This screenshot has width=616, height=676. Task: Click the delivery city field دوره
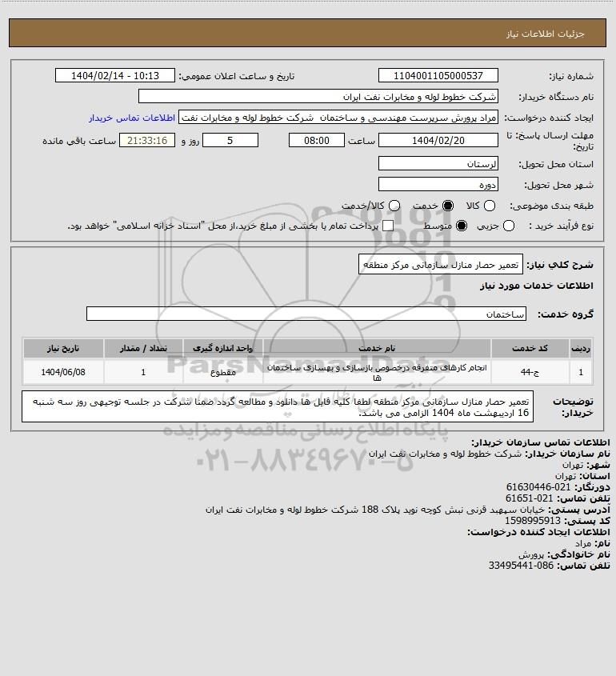pyautogui.click(x=438, y=184)
